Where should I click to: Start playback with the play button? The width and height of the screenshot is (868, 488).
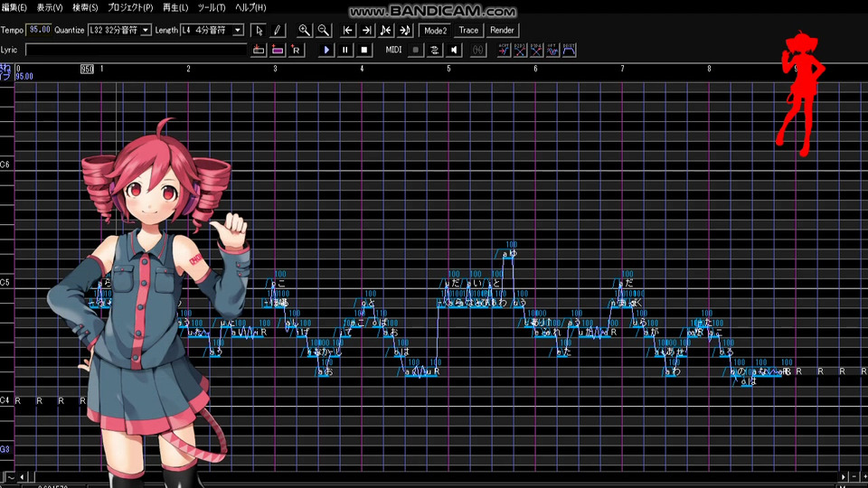326,50
